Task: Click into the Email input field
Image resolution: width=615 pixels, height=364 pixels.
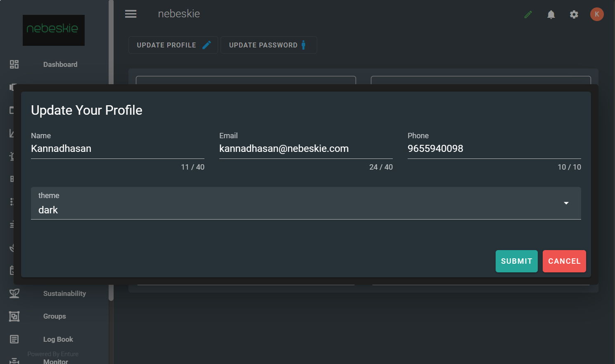Action: (x=306, y=149)
